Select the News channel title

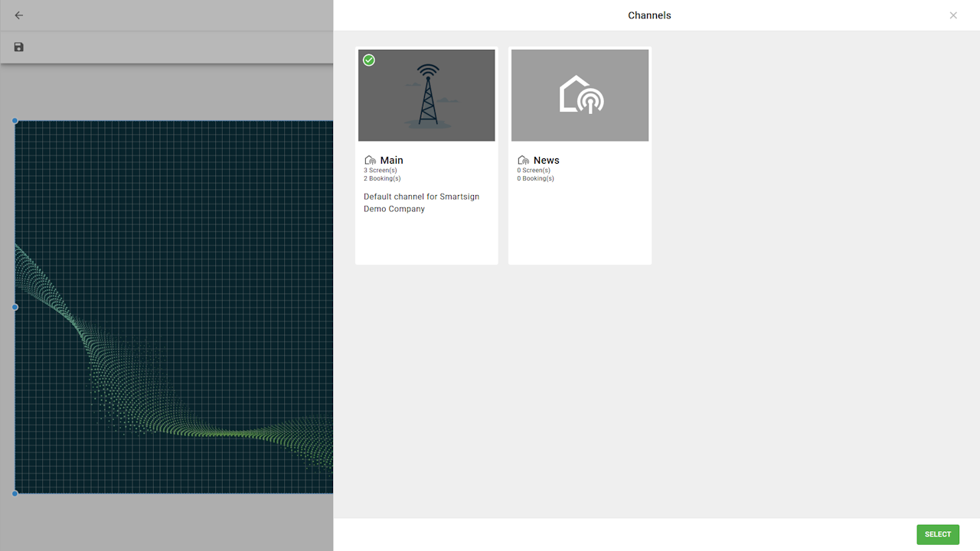tap(547, 161)
